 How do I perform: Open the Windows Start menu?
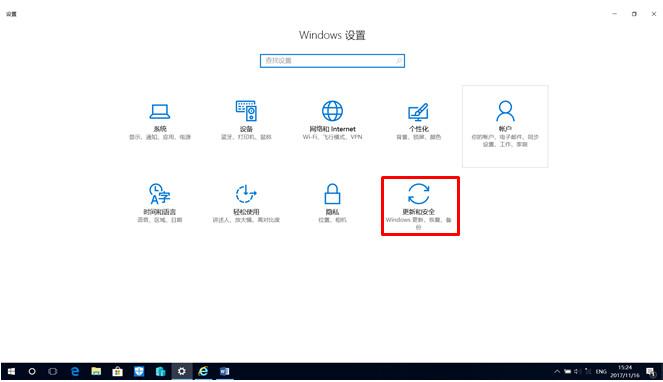tap(11, 371)
